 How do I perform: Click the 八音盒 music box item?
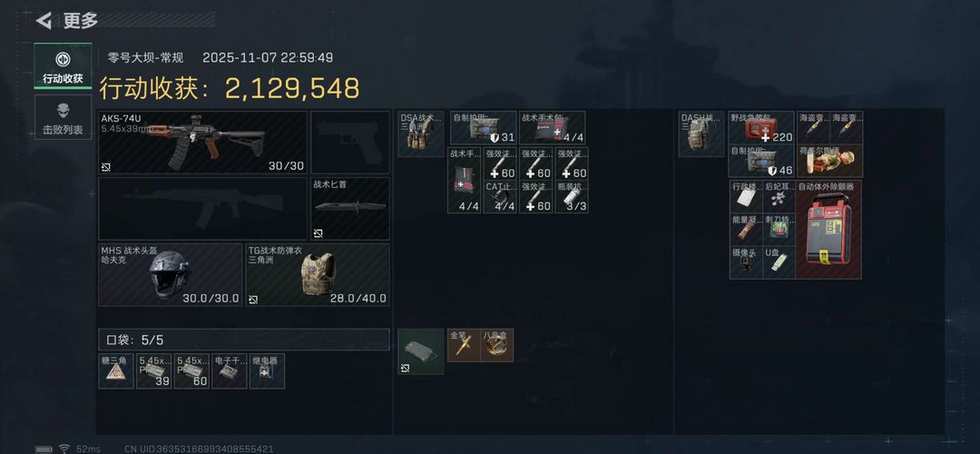tap(497, 345)
